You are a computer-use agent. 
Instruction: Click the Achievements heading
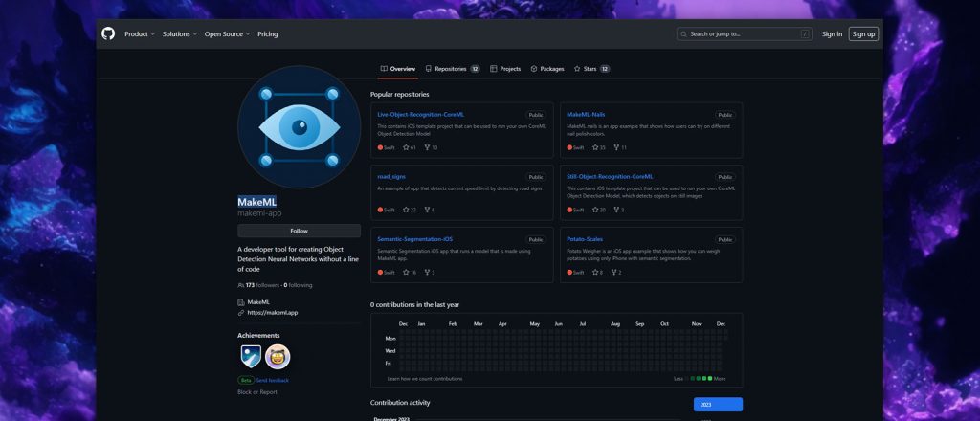click(258, 336)
